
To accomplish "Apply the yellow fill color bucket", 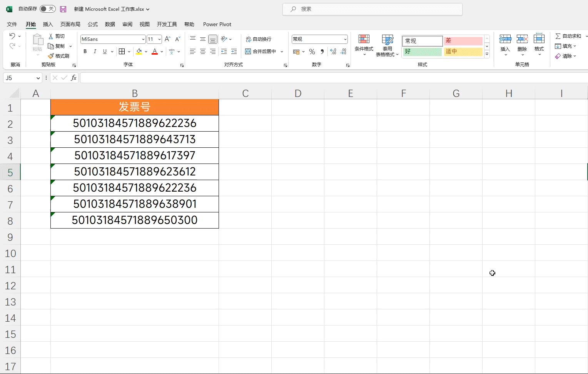I will tap(139, 51).
